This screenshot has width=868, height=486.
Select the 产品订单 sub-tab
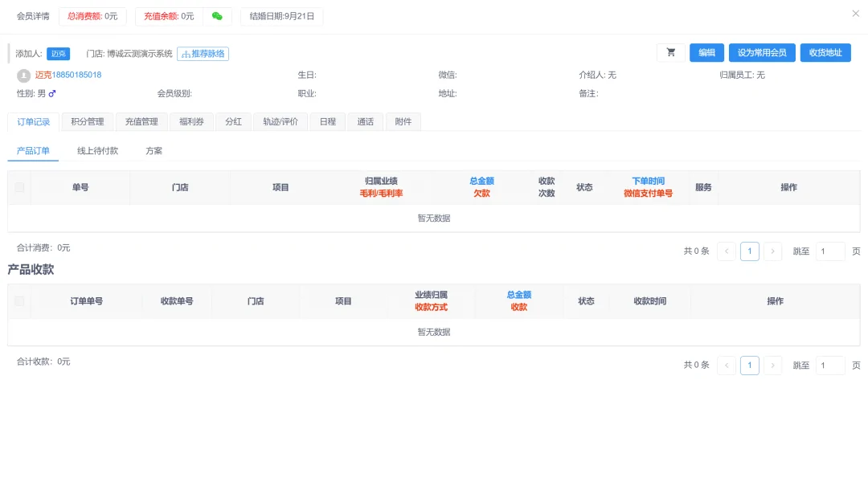click(x=33, y=150)
